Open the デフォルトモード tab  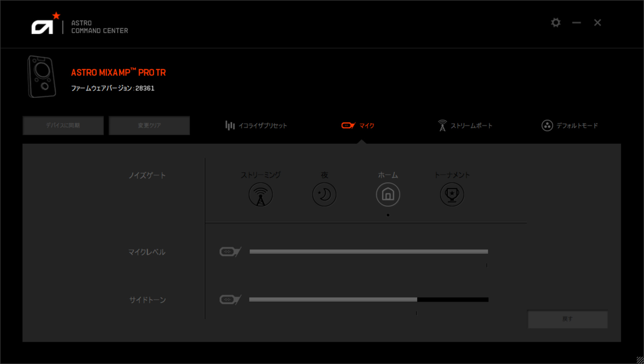click(x=570, y=125)
